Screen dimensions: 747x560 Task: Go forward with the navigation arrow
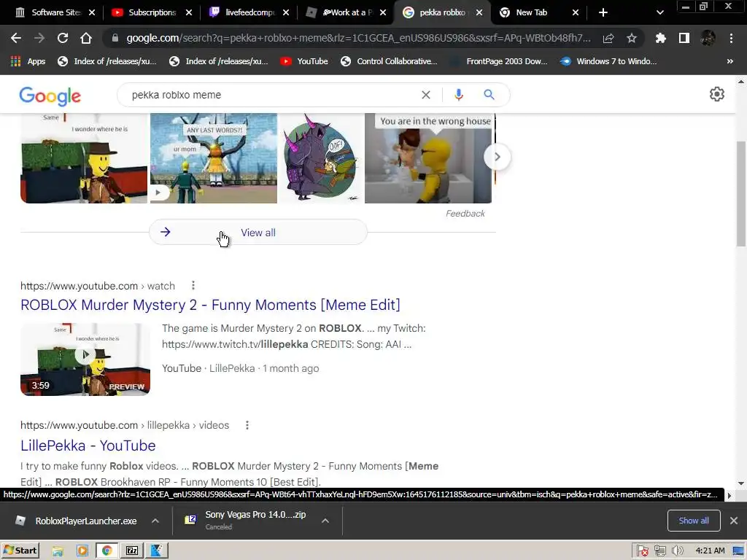[x=39, y=38]
